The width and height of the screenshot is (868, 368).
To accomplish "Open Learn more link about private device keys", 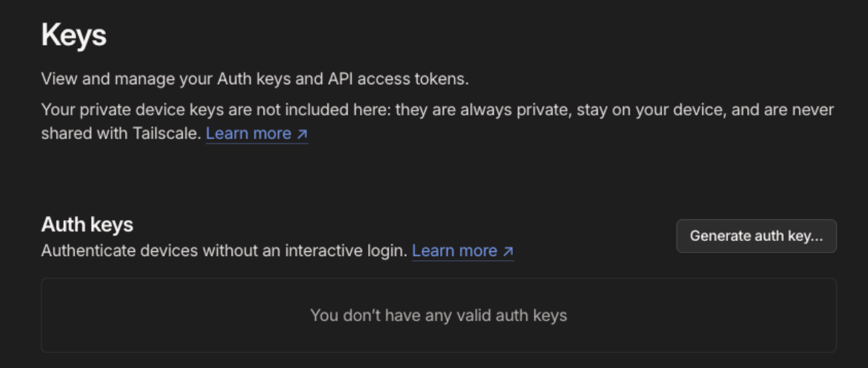I will 249,134.
